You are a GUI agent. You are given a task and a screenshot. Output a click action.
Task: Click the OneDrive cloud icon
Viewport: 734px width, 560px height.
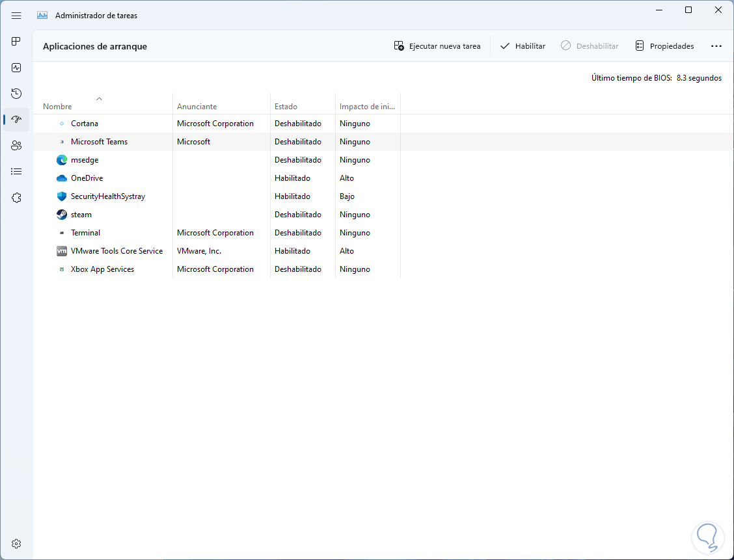(62, 178)
